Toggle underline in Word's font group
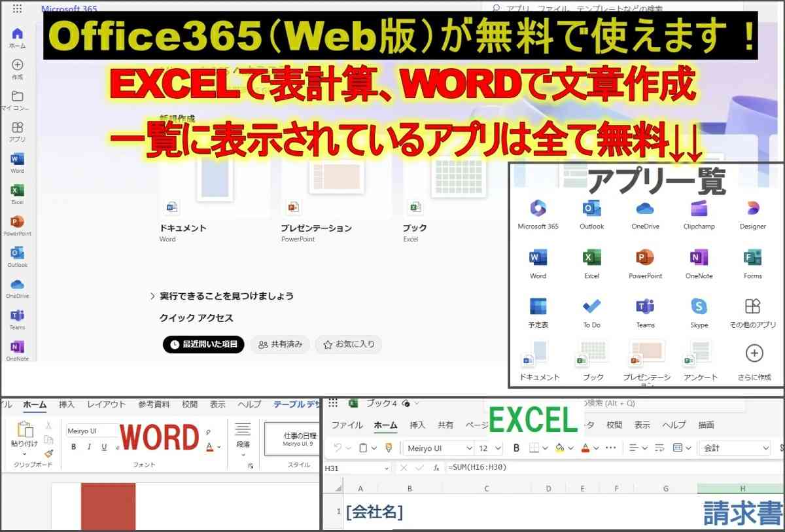This screenshot has width=785, height=532. [104, 448]
